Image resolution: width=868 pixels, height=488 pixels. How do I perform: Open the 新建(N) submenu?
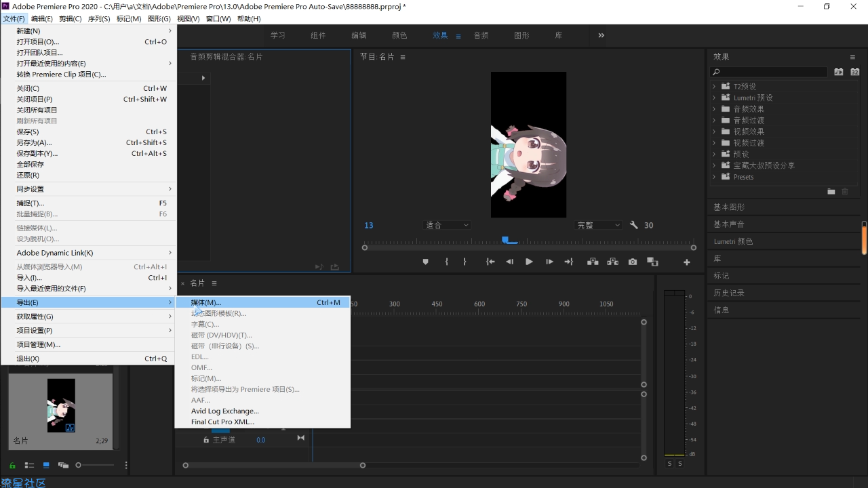[x=88, y=30]
